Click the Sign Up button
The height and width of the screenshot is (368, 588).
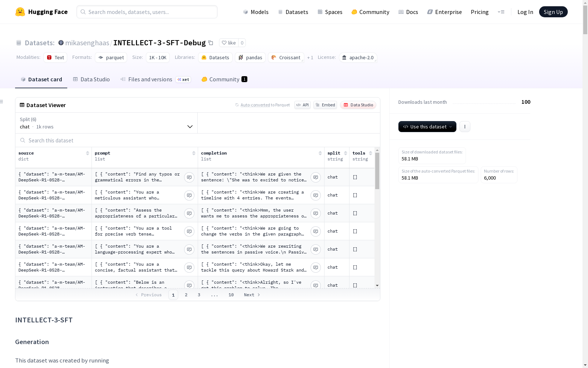click(x=553, y=12)
